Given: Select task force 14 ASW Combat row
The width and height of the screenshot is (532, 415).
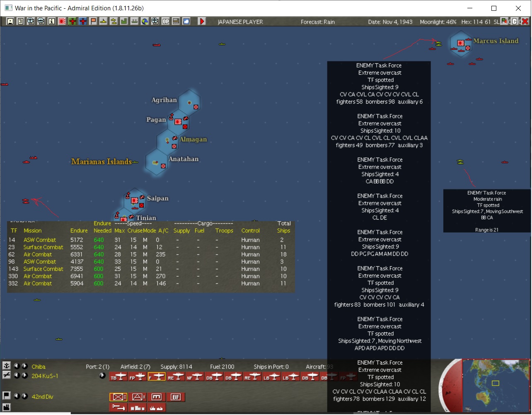Looking at the screenshot, I should click(x=150, y=240).
